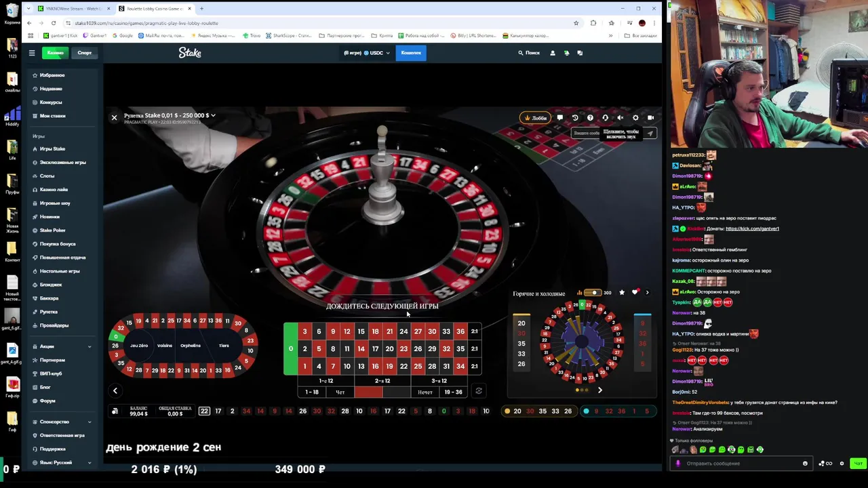Bookmark this page with the star icon
868x488 pixels.
tap(576, 23)
